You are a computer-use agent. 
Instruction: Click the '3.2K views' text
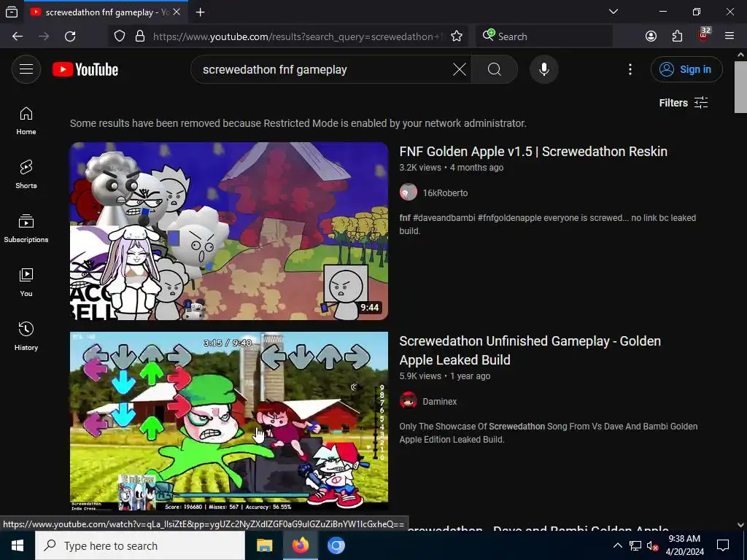point(420,168)
